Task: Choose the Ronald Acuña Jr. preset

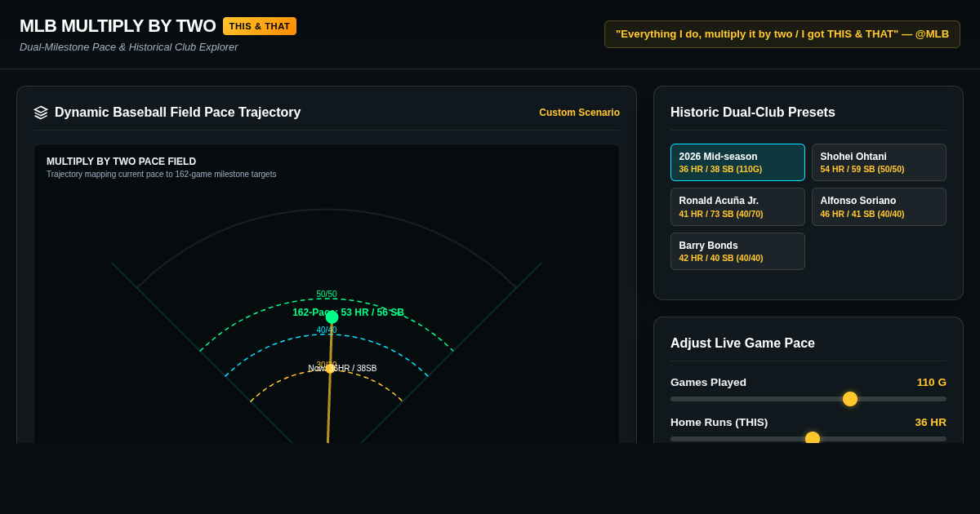Action: click(x=737, y=206)
